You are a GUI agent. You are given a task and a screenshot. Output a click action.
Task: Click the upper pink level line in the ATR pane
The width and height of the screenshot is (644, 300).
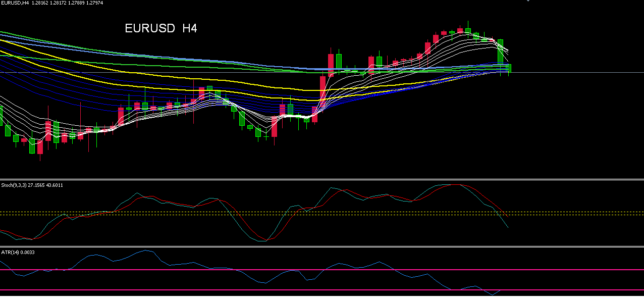point(303,269)
